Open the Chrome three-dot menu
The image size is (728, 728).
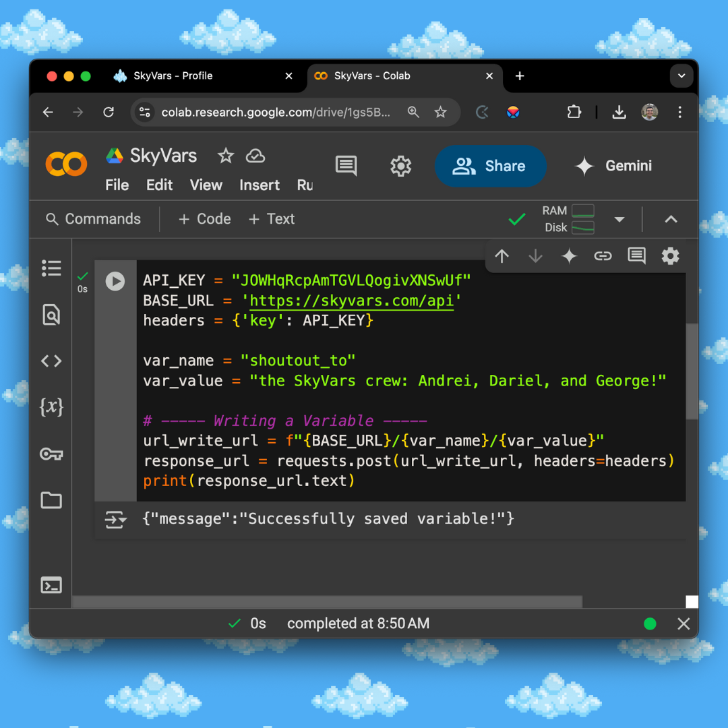(x=679, y=112)
